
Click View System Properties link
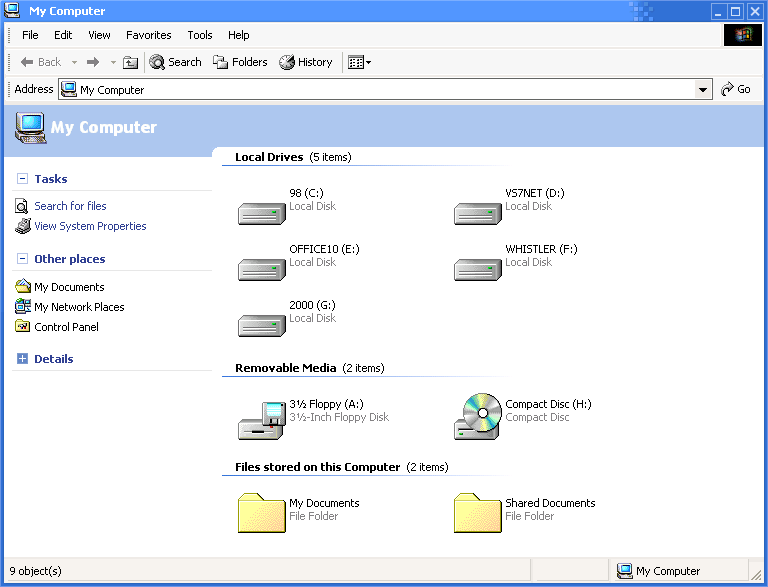(x=90, y=226)
